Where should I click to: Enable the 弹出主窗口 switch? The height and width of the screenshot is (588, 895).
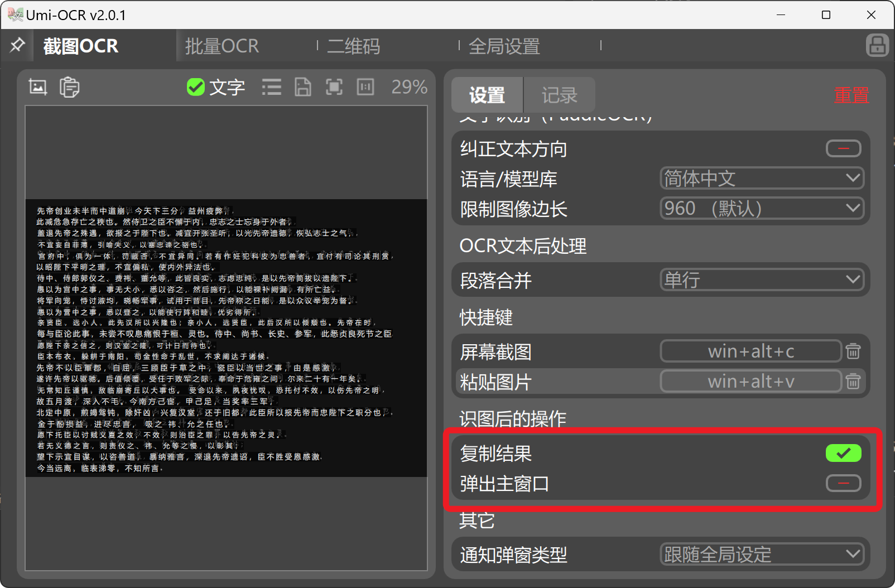(x=844, y=483)
